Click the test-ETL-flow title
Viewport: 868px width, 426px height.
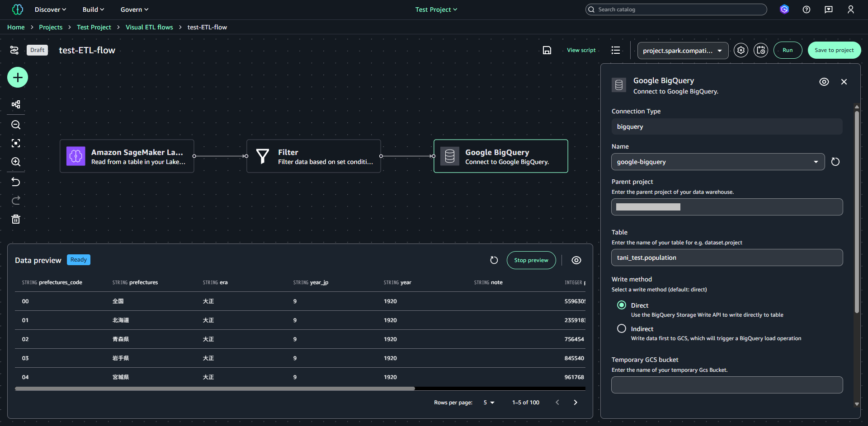click(87, 50)
